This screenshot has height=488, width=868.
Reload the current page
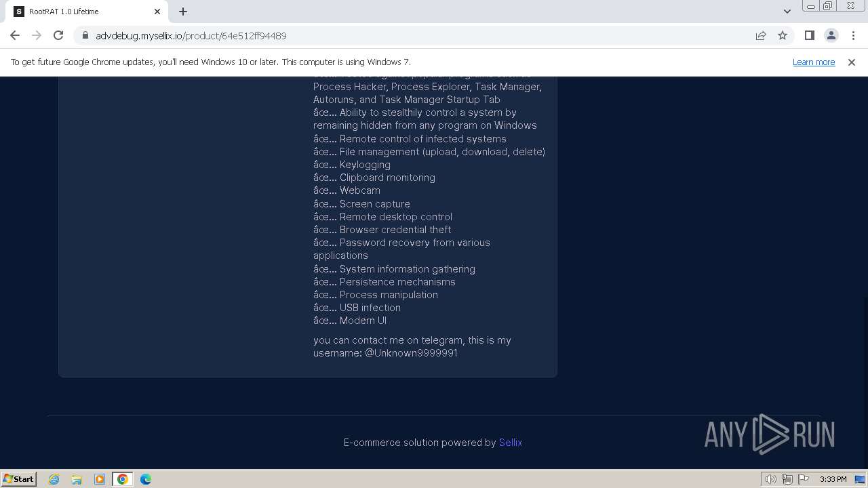click(58, 35)
